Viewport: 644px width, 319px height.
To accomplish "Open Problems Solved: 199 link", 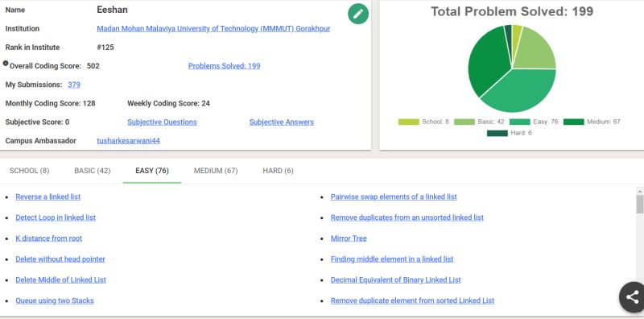I will coord(225,66).
